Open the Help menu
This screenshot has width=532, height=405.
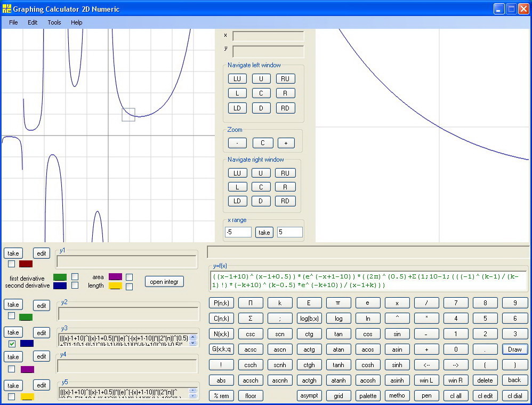click(76, 22)
